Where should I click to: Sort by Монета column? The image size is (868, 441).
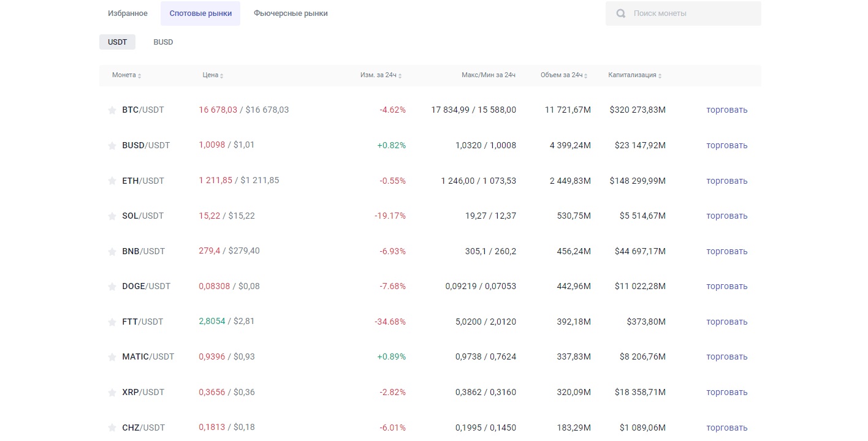pos(126,75)
